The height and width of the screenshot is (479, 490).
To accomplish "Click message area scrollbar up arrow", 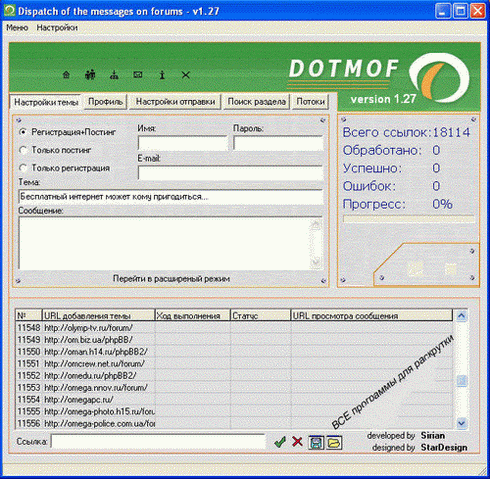I will (316, 226).
